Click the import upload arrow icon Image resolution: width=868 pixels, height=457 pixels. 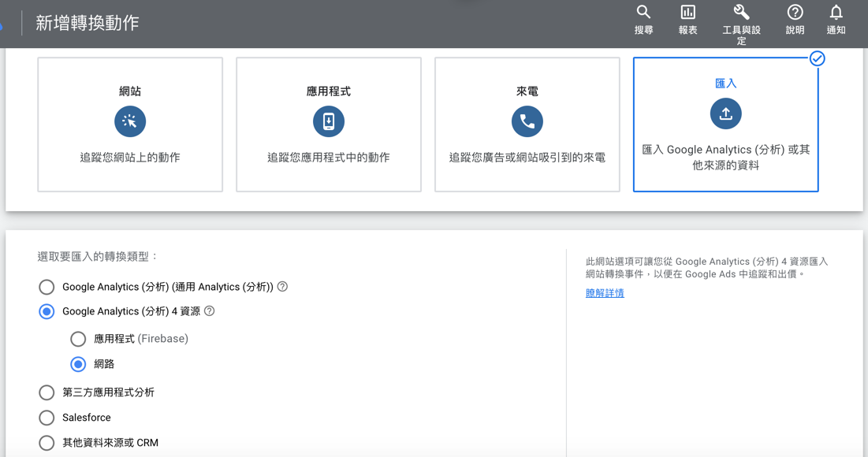(725, 113)
